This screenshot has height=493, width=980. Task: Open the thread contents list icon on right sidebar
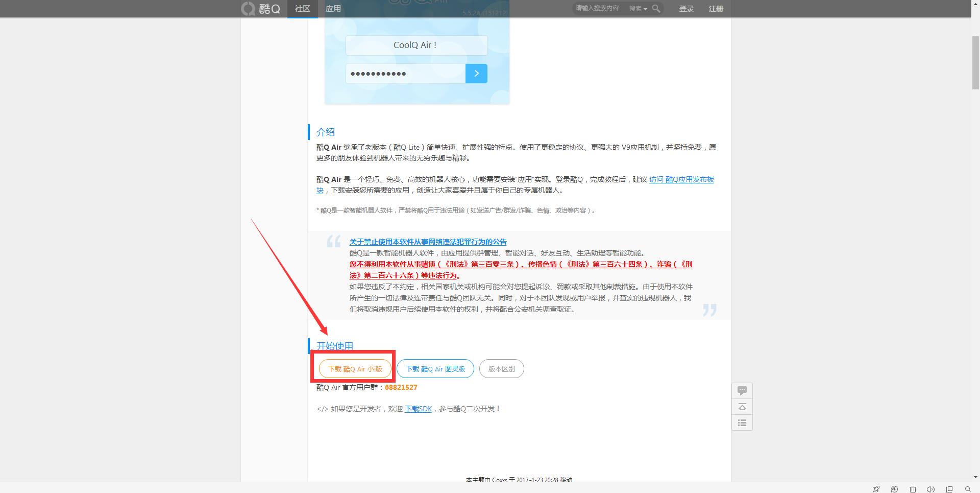pos(742,422)
